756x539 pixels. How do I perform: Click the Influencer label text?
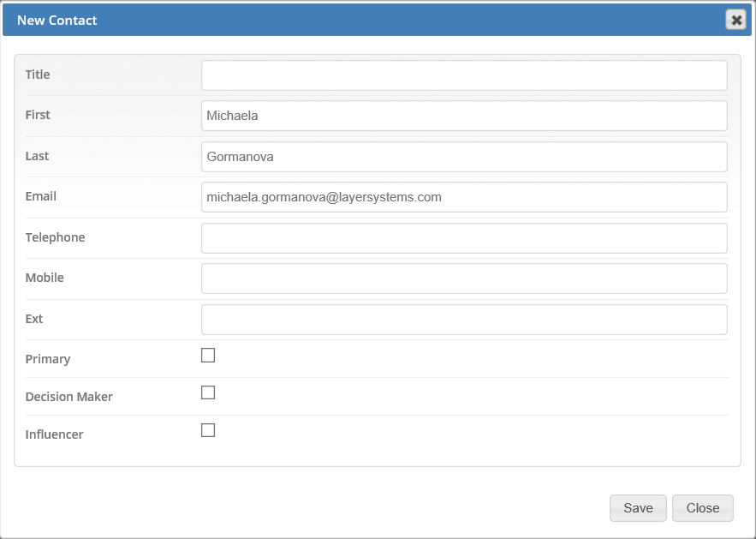[54, 434]
